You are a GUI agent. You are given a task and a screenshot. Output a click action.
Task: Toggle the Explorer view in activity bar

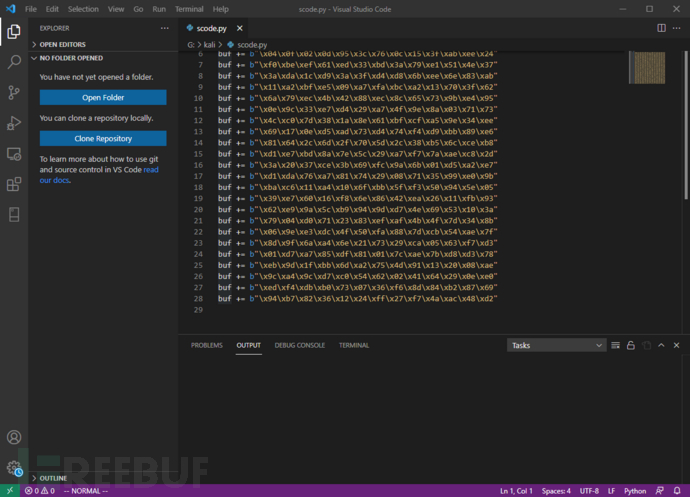tap(14, 31)
